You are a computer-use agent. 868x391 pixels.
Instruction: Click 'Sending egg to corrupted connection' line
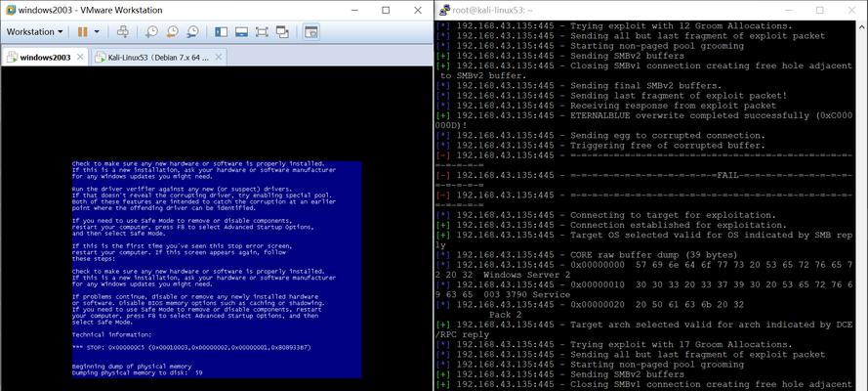point(600,136)
